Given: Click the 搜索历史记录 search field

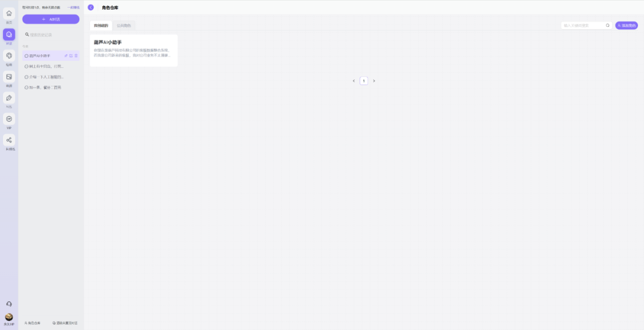Looking at the screenshot, I should pos(51,35).
